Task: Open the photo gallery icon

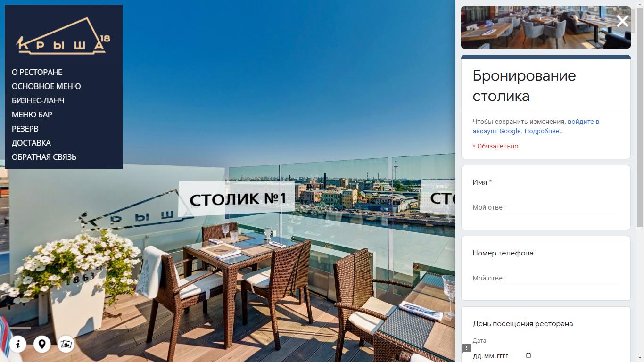Action: [66, 344]
